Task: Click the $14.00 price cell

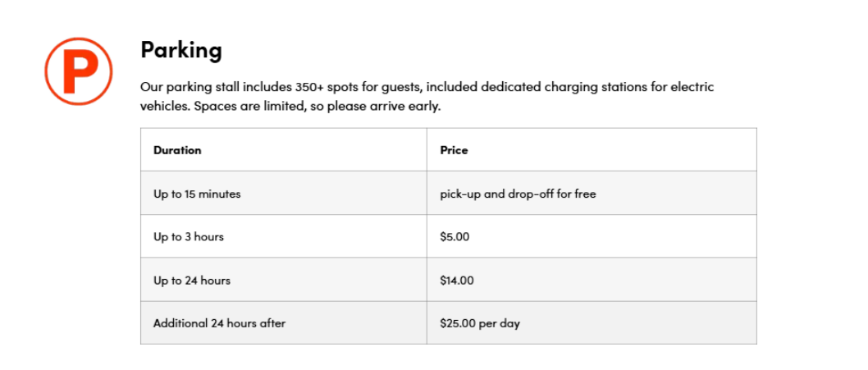Action: click(457, 281)
